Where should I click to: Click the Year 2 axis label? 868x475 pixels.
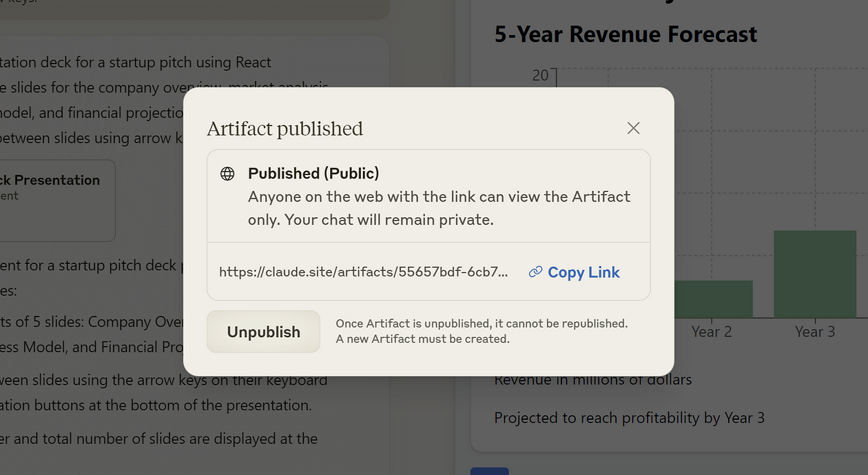tap(711, 332)
